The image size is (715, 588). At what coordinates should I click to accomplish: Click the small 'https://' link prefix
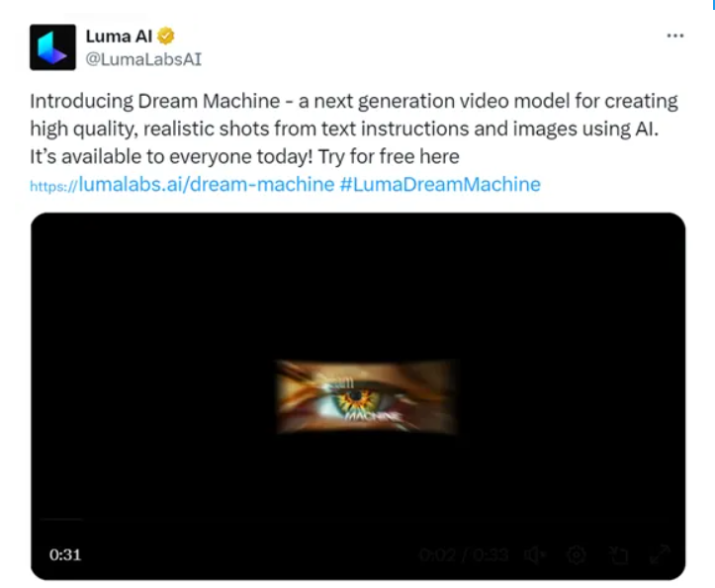[x=53, y=186]
